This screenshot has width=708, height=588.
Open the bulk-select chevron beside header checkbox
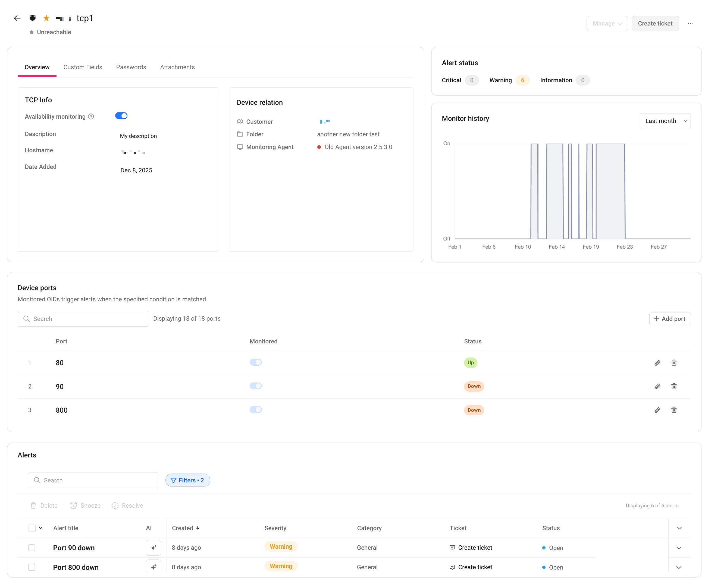(41, 528)
